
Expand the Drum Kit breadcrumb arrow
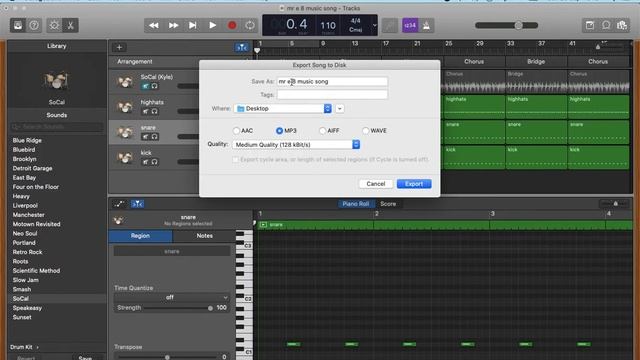38,347
